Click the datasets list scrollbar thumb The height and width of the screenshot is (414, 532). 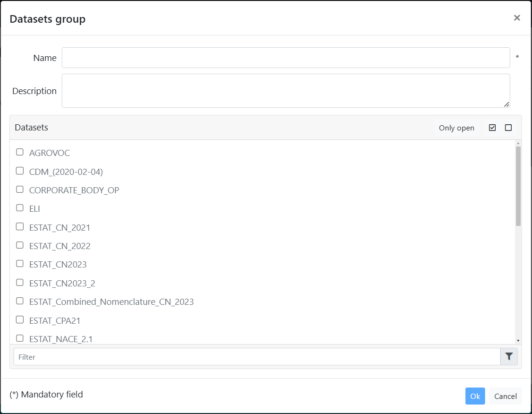[518, 186]
